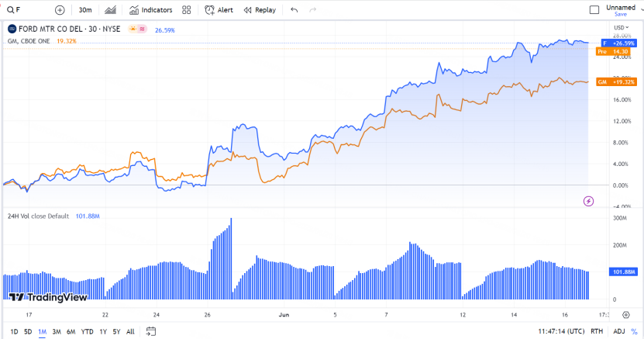The image size is (644, 339).
Task: Click the lightning flash icon on chart
Action: click(588, 201)
